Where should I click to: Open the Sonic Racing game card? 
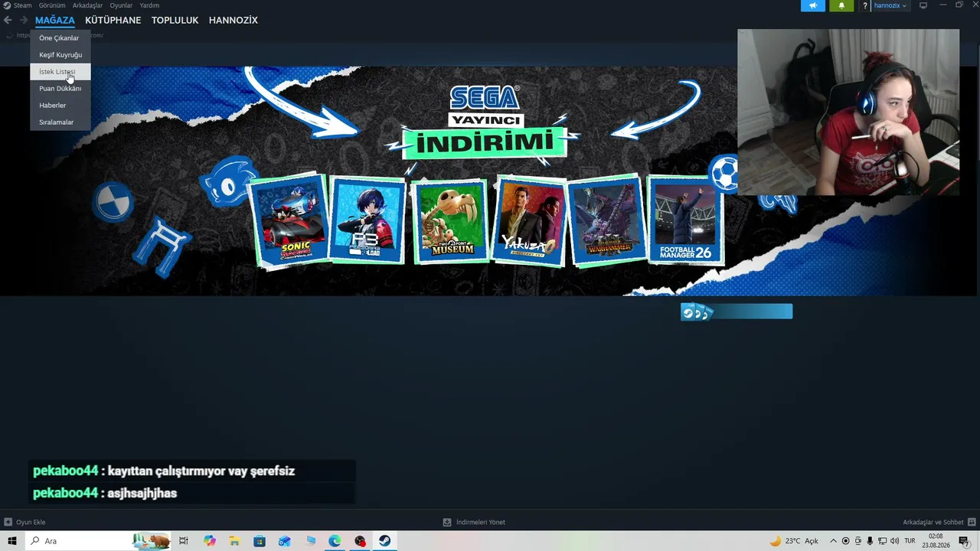[x=289, y=221]
